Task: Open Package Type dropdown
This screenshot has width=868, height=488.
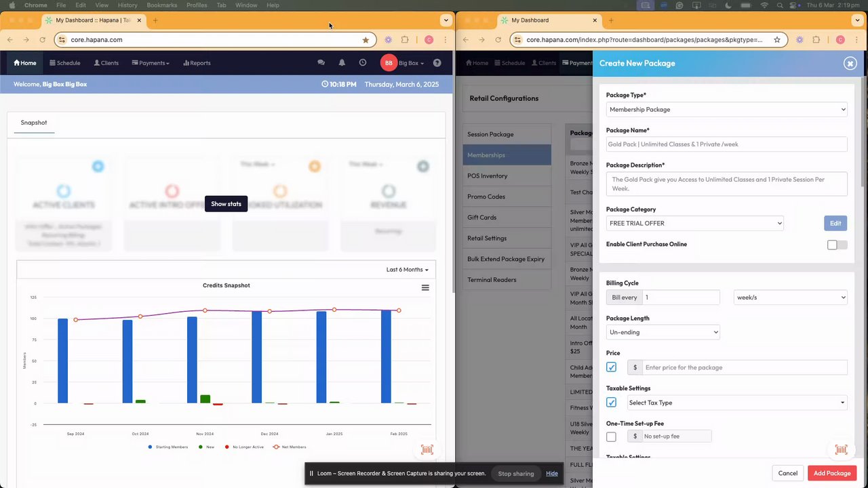Action: click(x=726, y=109)
